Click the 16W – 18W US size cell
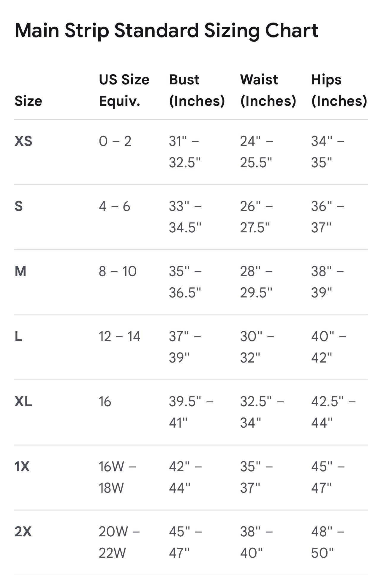This screenshot has height=575, width=392. (x=118, y=477)
